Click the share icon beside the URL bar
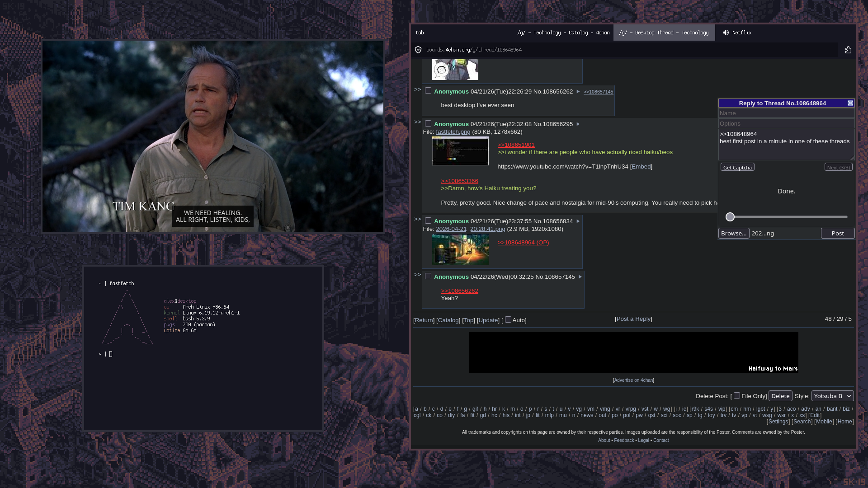This screenshot has width=868, height=488. pos(848,50)
